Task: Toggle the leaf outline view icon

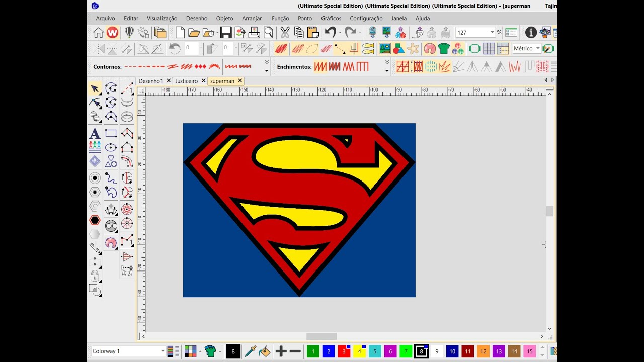Action: 312,49
